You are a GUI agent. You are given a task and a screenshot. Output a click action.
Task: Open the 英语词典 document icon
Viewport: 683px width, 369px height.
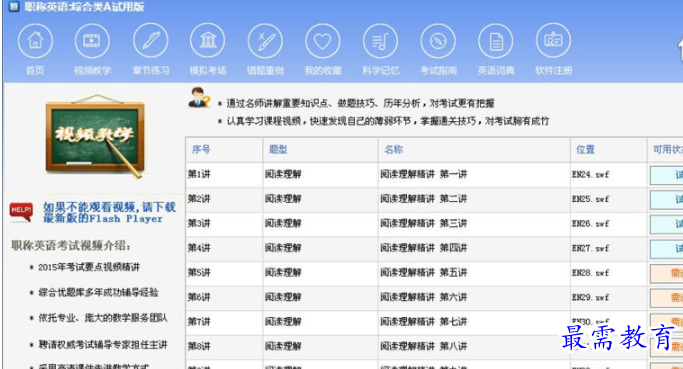coord(495,41)
